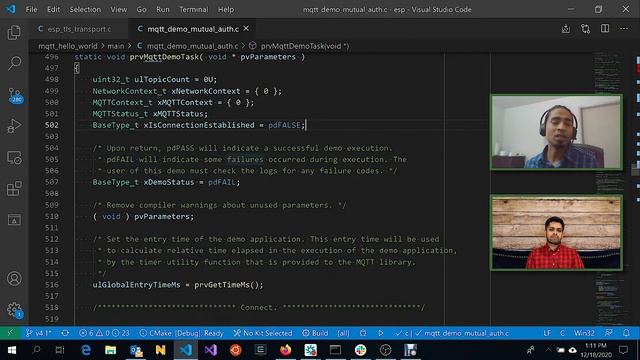
Task: Click the pdFALSE value on line 502
Action: pyautogui.click(x=284, y=125)
